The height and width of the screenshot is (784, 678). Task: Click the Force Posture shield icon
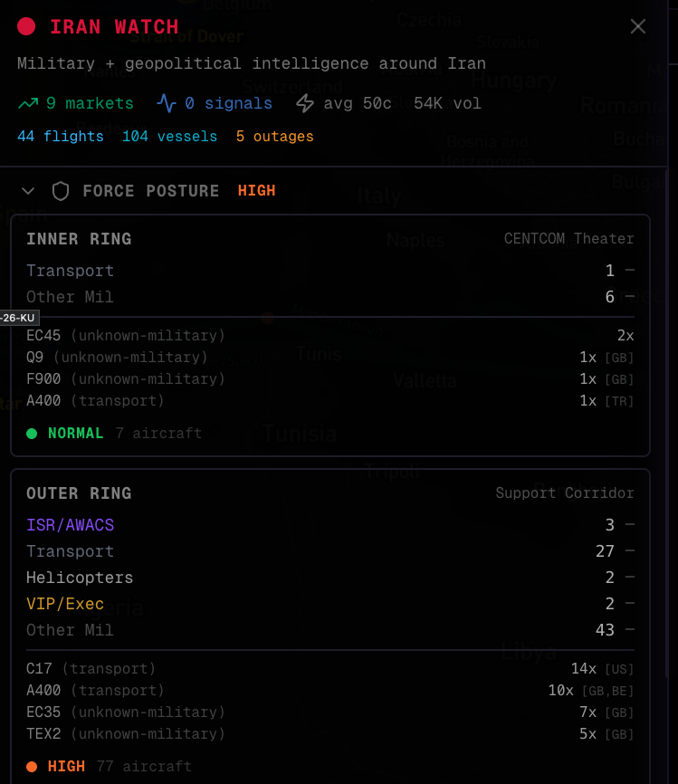click(x=61, y=191)
